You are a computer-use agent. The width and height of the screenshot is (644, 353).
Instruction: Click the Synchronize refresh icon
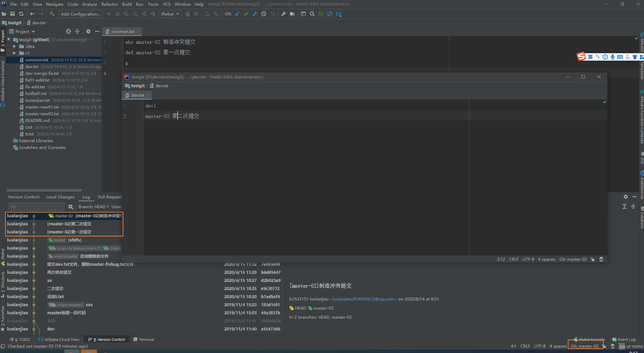(21, 14)
